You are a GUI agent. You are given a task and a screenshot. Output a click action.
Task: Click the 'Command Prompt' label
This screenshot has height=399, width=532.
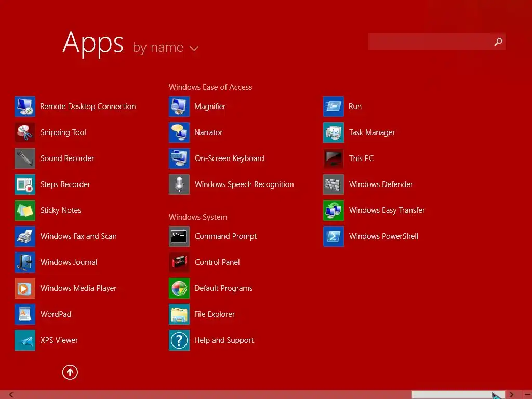[225, 236]
